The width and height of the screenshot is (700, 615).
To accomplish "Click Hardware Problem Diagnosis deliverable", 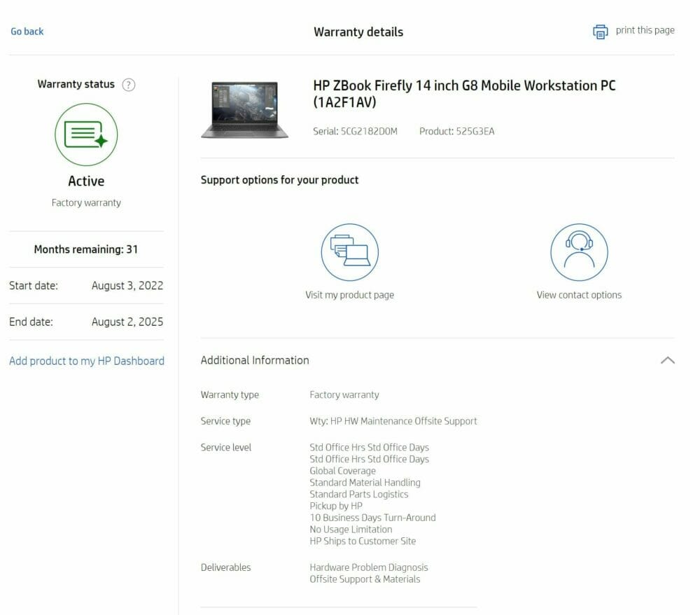I will (369, 567).
